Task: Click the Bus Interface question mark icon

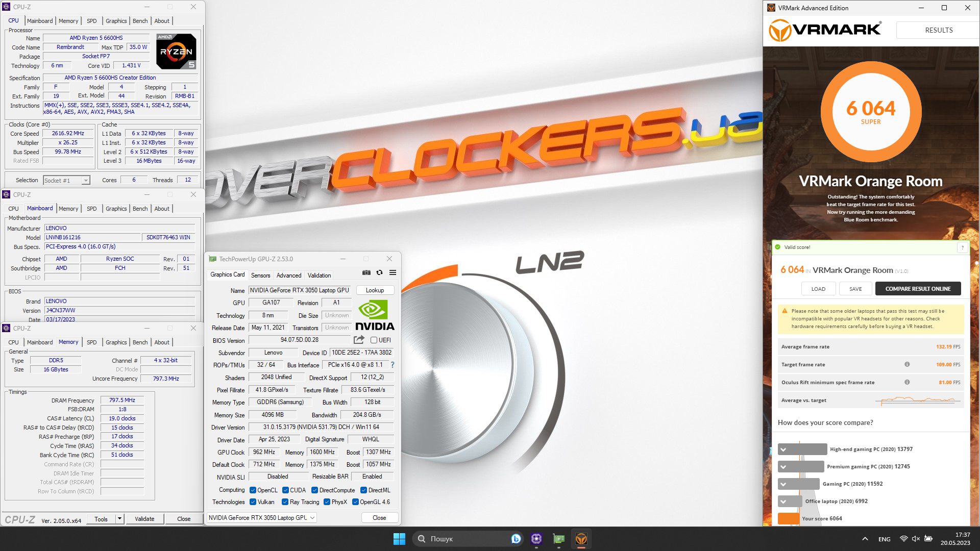Action: click(x=392, y=365)
